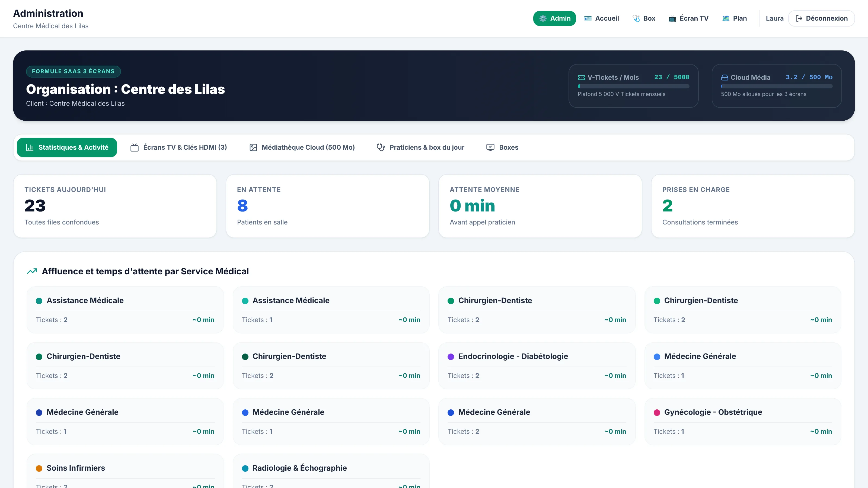Image resolution: width=868 pixels, height=488 pixels.
Task: Click the Endocrinologie - Diabétologie service card title
Action: coord(513,356)
